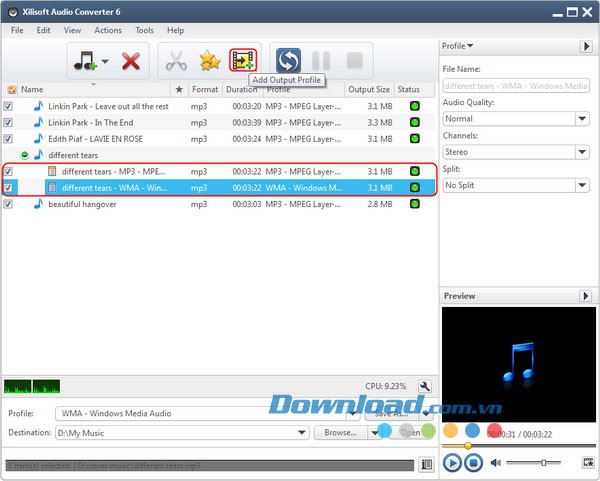Open the wrench settings icon beside CPU
The image size is (600, 481).
click(x=424, y=386)
